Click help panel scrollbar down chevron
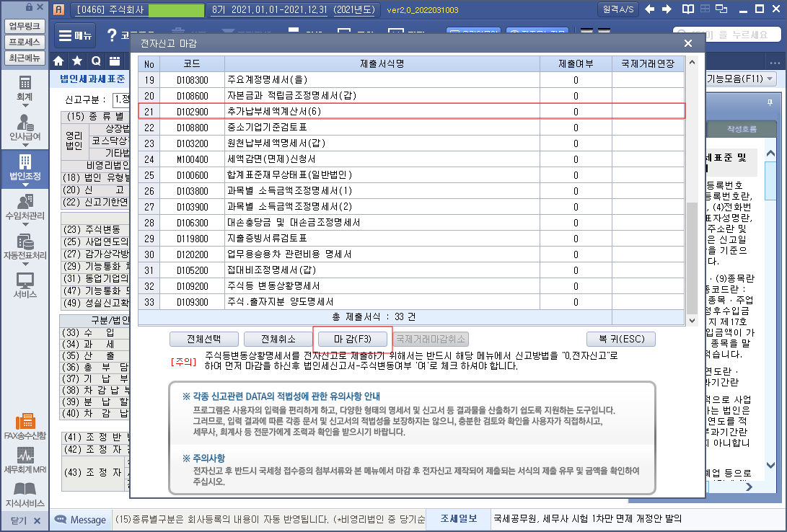Image resolution: width=787 pixels, height=532 pixels. pyautogui.click(x=771, y=465)
